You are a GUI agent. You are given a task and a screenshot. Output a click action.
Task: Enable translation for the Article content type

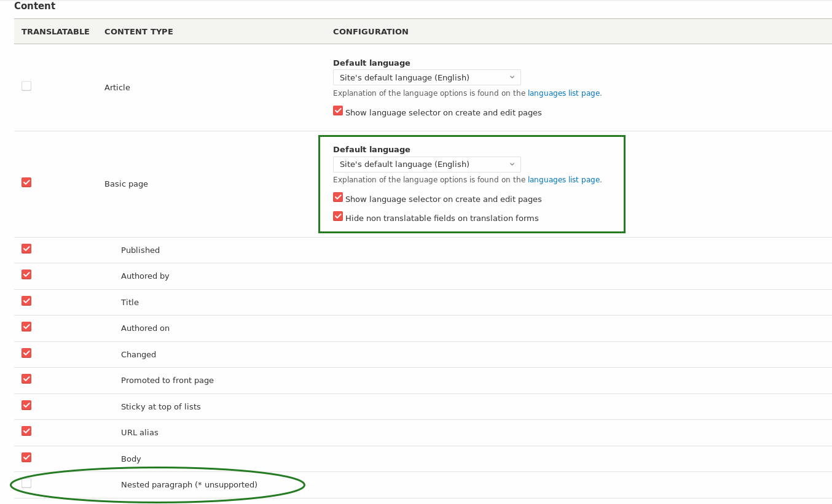26,86
